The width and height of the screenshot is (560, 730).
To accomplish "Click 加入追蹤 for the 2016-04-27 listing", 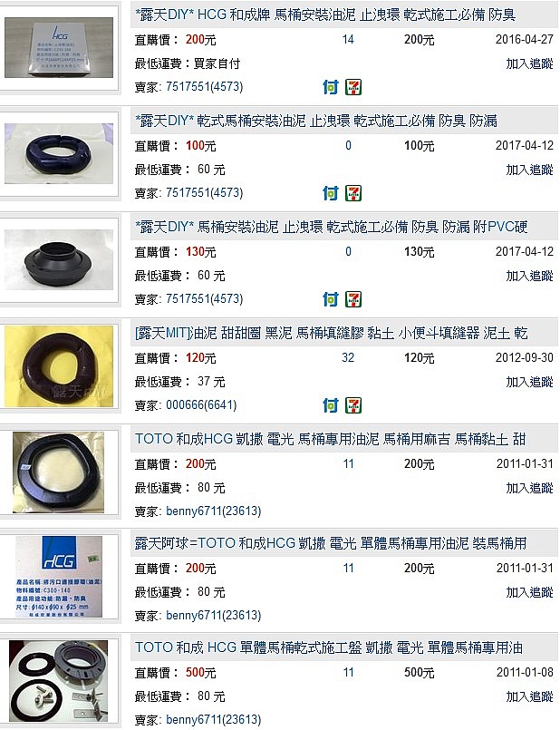I will pyautogui.click(x=530, y=63).
